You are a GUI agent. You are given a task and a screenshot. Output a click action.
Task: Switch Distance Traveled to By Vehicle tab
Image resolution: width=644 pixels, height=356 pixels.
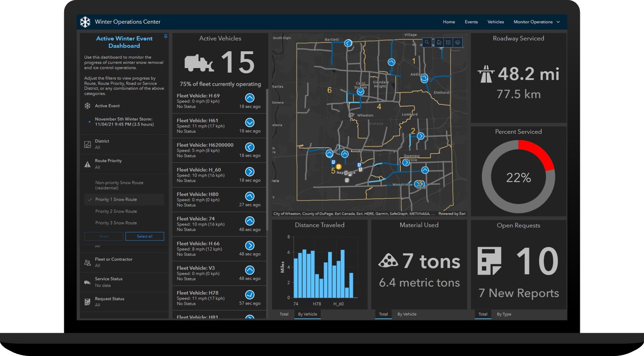click(x=307, y=314)
